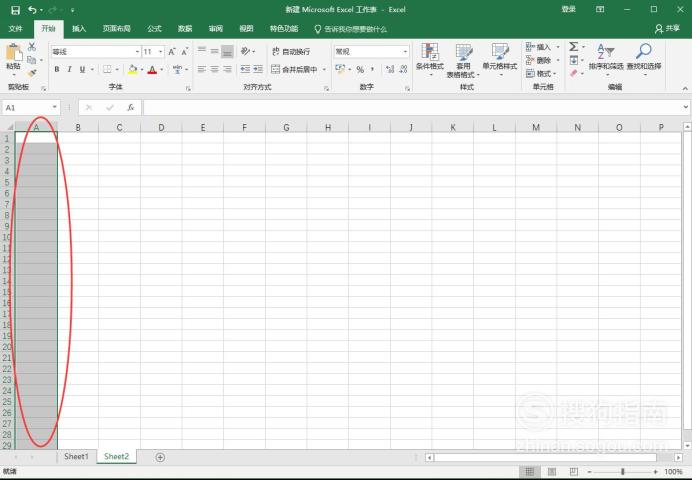Click the Copy icon
The image size is (692, 480).
point(31,60)
